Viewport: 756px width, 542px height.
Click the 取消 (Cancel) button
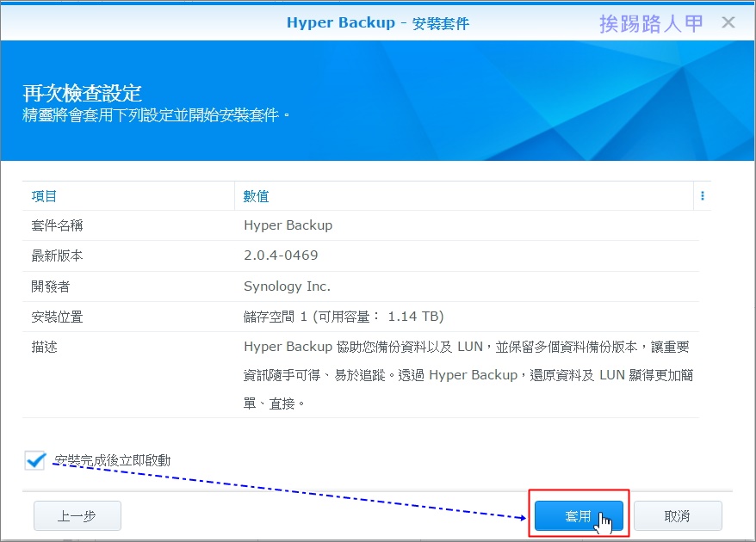(x=678, y=515)
